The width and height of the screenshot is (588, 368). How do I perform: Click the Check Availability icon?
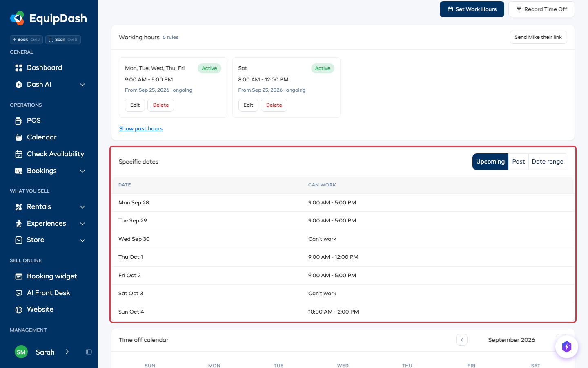(x=19, y=154)
